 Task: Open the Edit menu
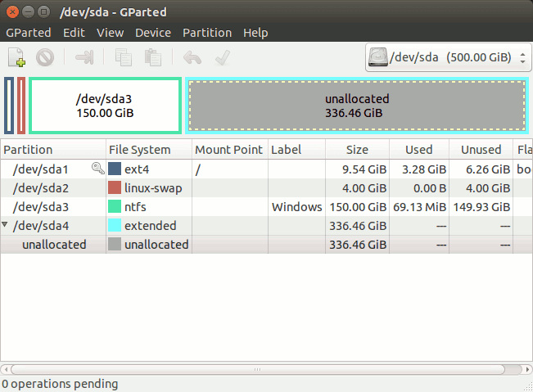(x=74, y=33)
